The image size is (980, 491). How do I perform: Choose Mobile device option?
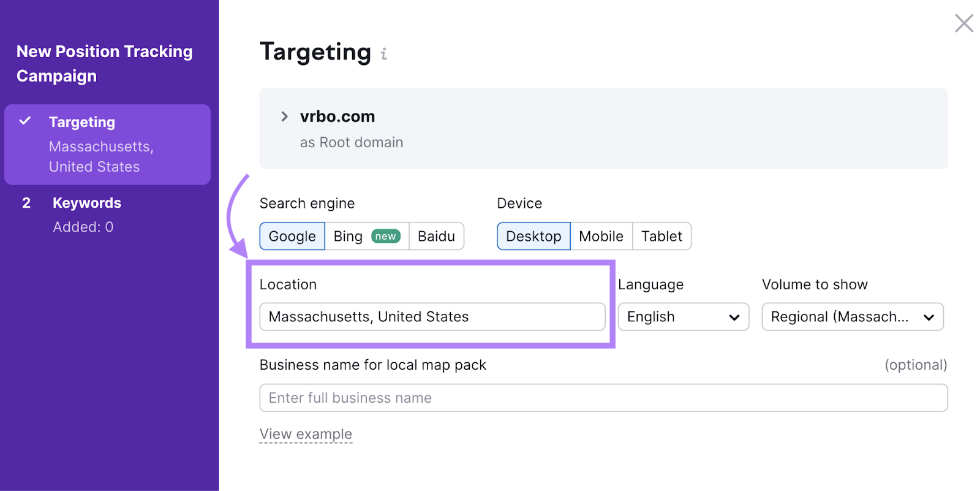[x=601, y=236]
